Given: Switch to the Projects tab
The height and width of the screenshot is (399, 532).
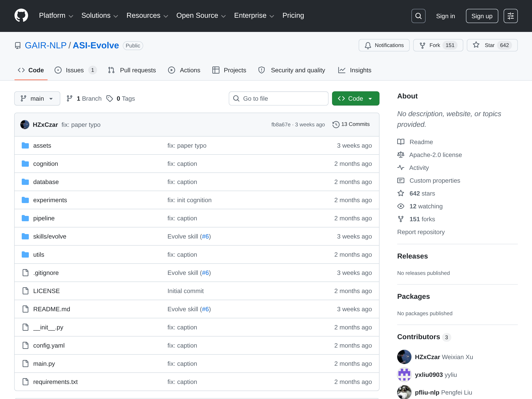Looking at the screenshot, I should (x=229, y=70).
